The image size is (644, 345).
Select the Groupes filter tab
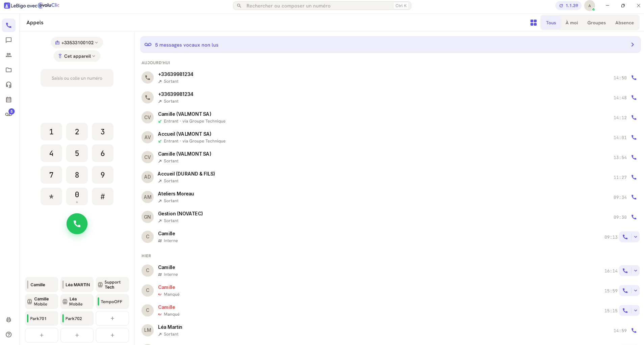[x=596, y=23]
